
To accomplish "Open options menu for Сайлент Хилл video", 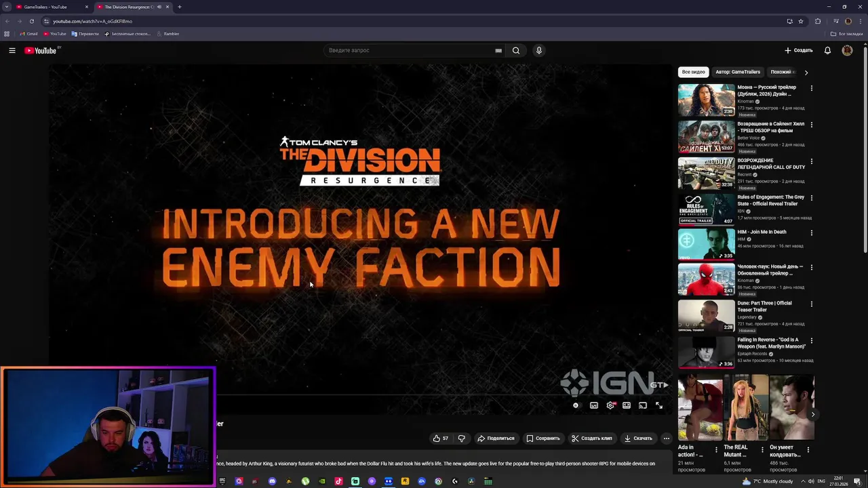I will [x=811, y=125].
